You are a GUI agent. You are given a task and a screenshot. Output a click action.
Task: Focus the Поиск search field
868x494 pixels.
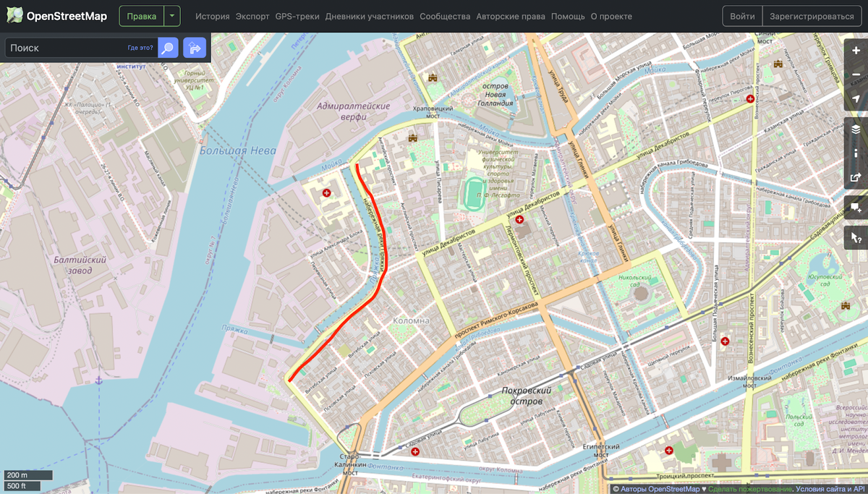pos(81,48)
